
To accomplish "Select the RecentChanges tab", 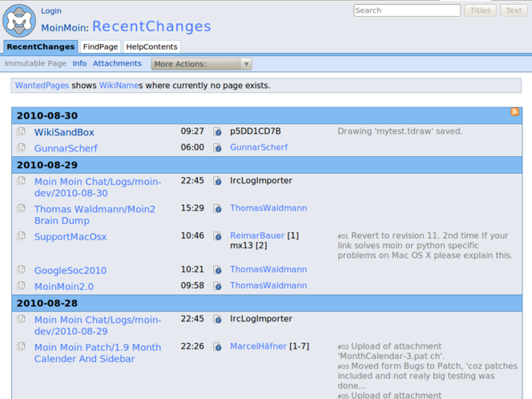I will (40, 47).
